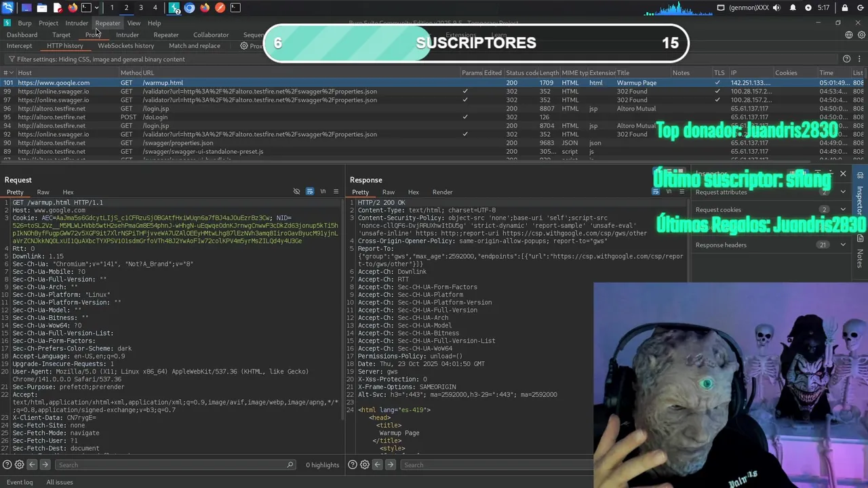This screenshot has width=868, height=488.
Task: Select the Chromium taskbar window icon
Action: [x=189, y=7]
